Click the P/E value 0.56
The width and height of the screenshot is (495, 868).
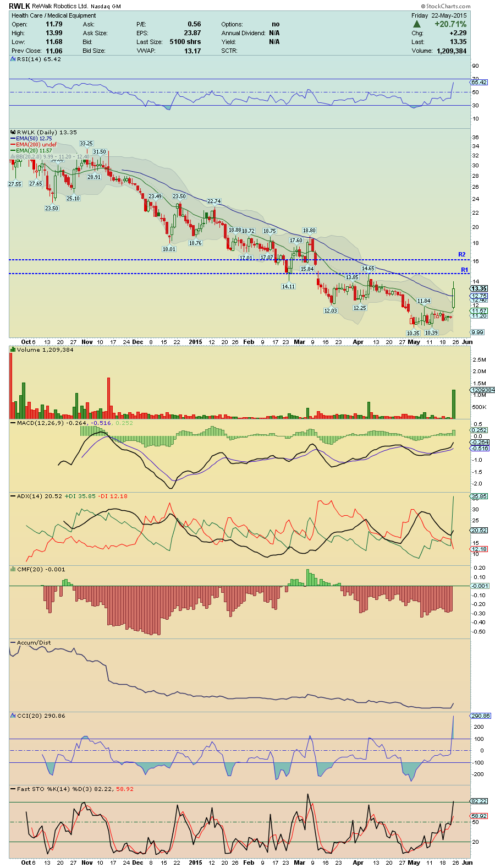[x=194, y=24]
